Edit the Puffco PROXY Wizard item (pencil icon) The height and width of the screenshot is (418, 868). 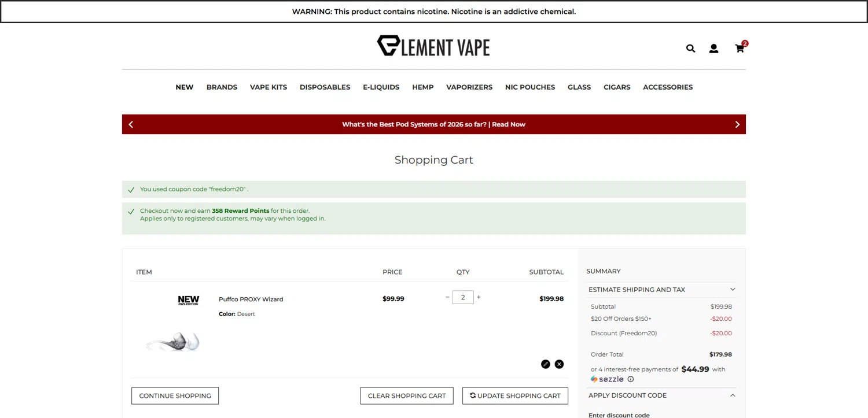[x=546, y=364]
